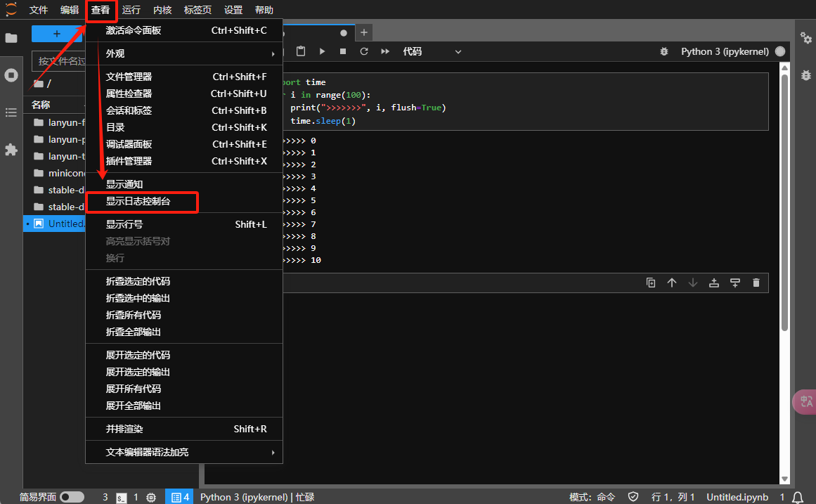Delete cell using the trash icon
816x504 pixels.
756,283
